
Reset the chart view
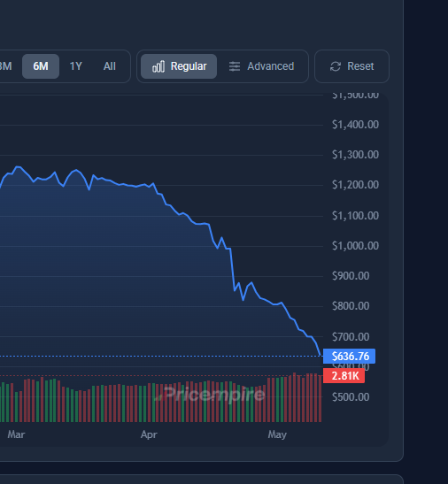[x=351, y=66]
